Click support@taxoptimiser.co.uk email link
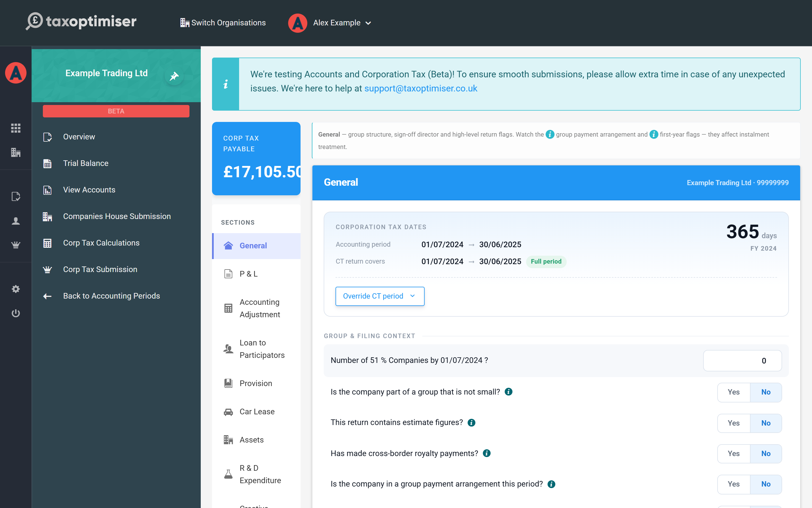The width and height of the screenshot is (812, 508). click(421, 88)
